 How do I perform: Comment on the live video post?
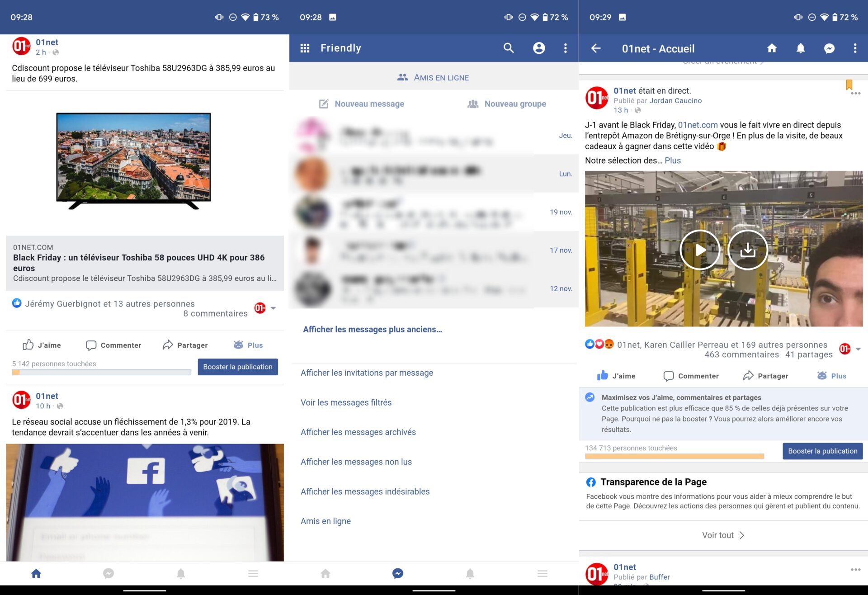(691, 376)
